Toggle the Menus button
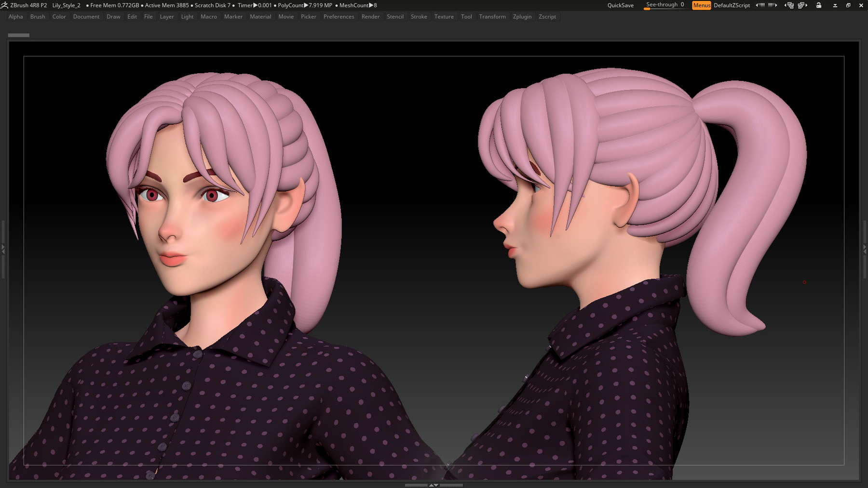 tap(702, 5)
